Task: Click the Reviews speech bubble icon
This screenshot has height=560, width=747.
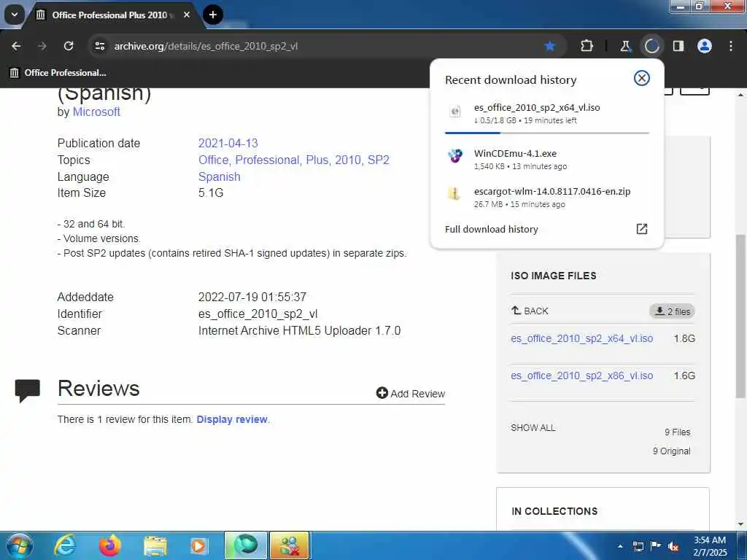Action: [x=27, y=391]
